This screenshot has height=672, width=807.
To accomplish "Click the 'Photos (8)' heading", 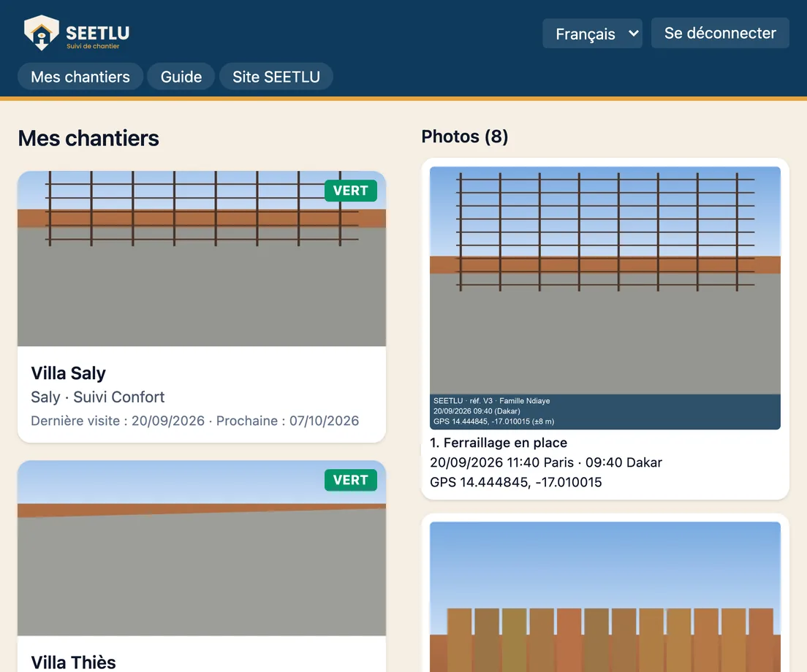I will [465, 137].
